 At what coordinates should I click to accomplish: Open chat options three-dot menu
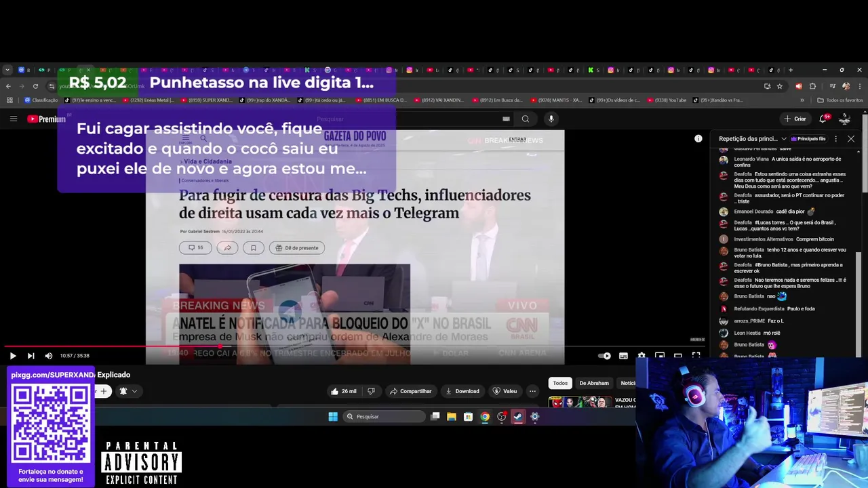pos(835,139)
